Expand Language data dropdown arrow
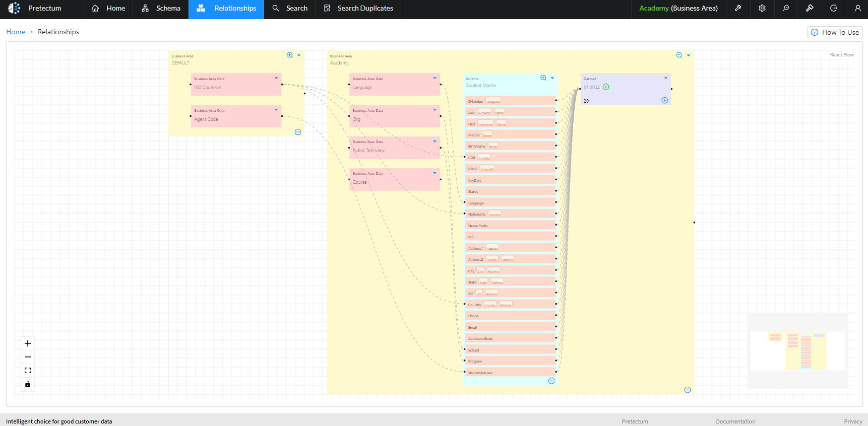Image resolution: width=868 pixels, height=426 pixels. click(x=435, y=78)
